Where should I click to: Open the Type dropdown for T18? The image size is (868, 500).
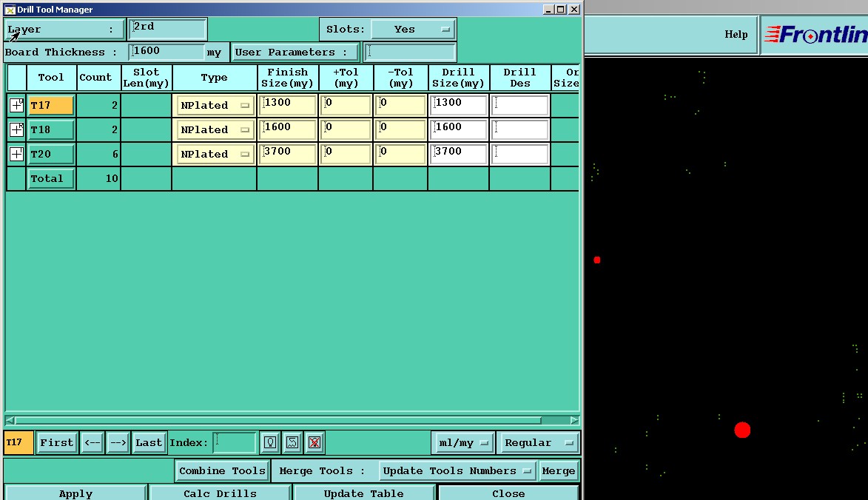coord(215,129)
